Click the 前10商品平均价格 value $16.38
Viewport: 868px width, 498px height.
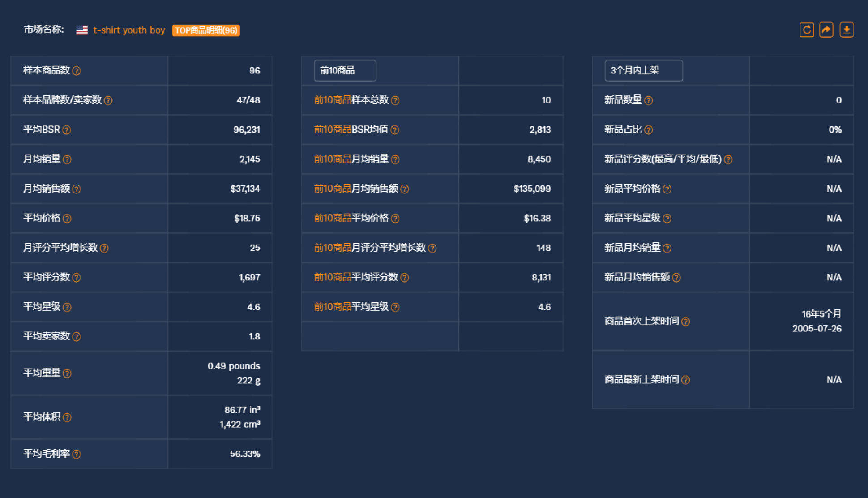(x=538, y=219)
